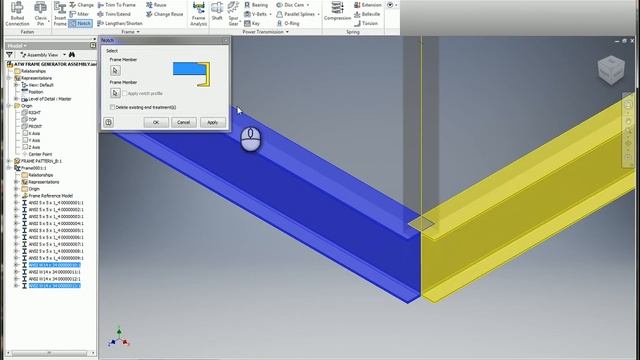The image size is (640, 360).
Task: Click the binoculars find icon
Action: coord(72,55)
